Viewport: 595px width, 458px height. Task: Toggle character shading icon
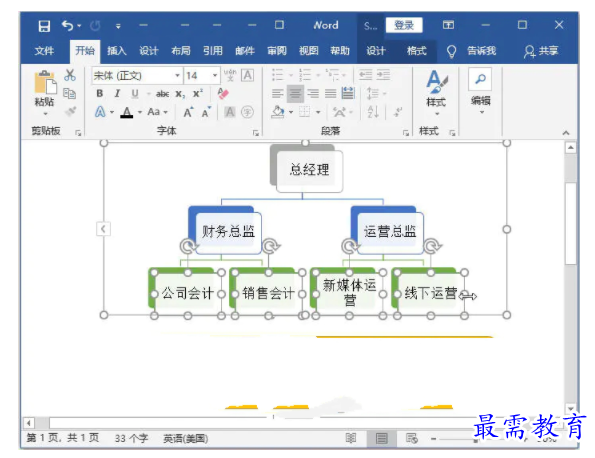click(x=230, y=112)
